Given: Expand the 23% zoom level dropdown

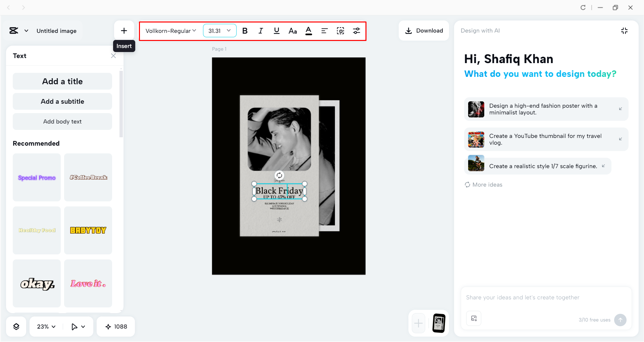Looking at the screenshot, I should 45,326.
